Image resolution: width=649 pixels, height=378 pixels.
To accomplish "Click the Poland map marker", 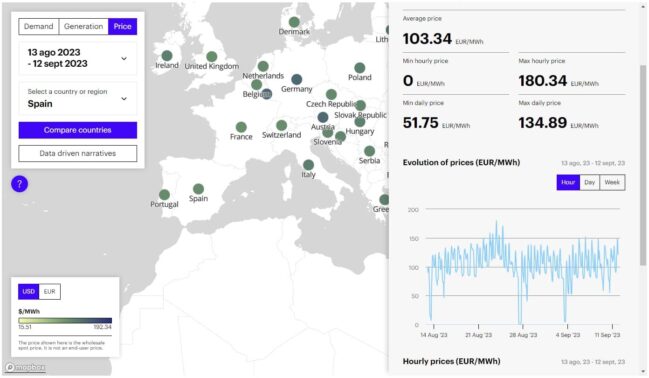I will point(359,67).
